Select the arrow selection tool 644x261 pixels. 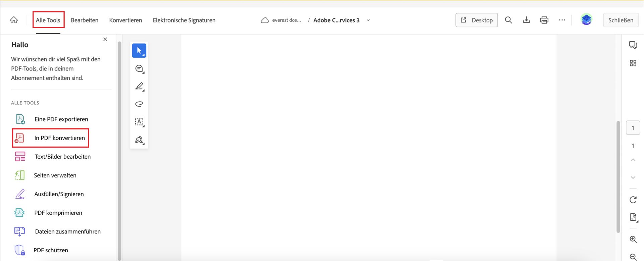point(139,51)
